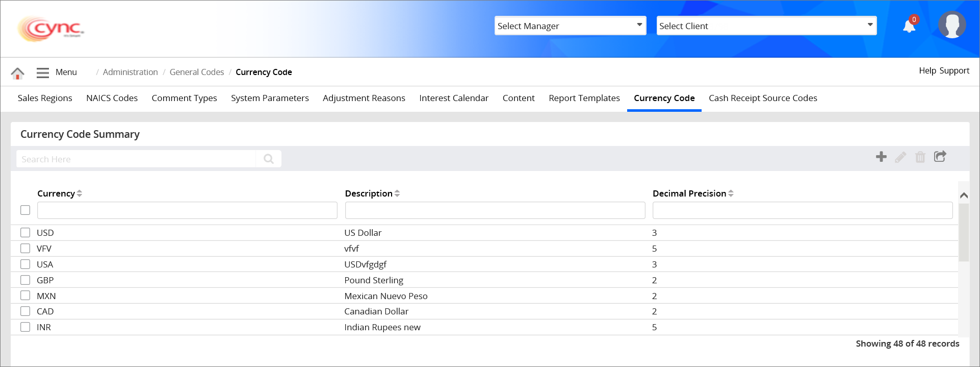
Task: Go to the Interest Calendar tab
Action: tap(453, 98)
